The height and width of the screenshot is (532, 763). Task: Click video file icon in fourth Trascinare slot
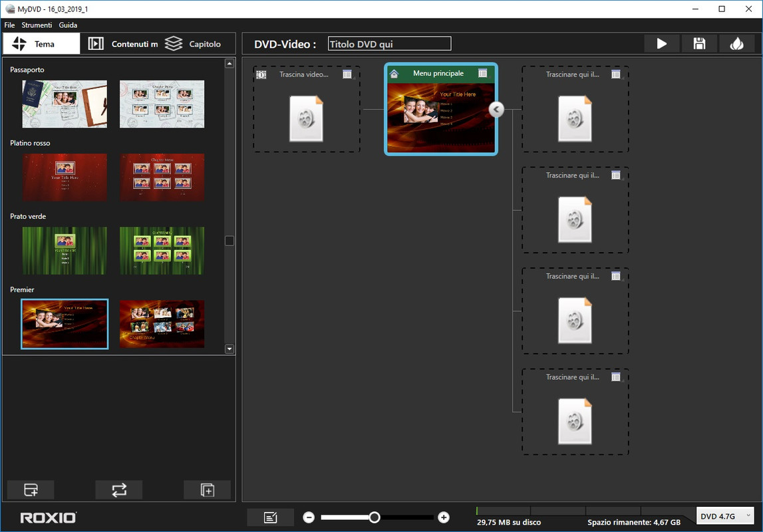click(575, 421)
